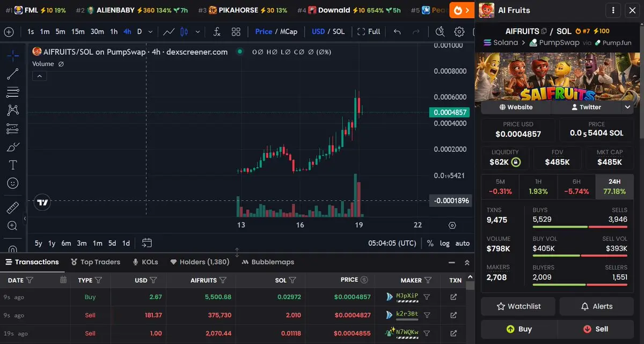The image size is (644, 344).
Task: Open the token Twitter link
Action: (586, 107)
